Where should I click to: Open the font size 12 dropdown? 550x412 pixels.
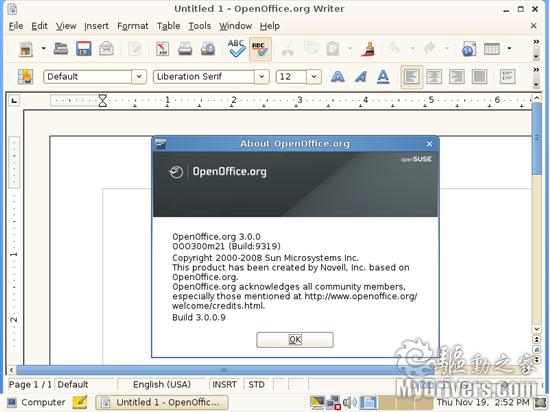point(314,76)
